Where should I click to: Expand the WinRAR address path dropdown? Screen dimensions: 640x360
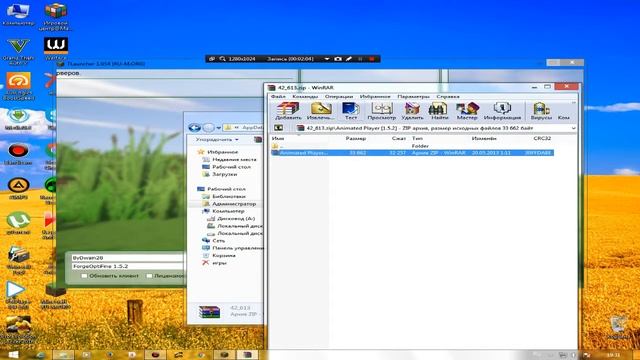[573, 128]
